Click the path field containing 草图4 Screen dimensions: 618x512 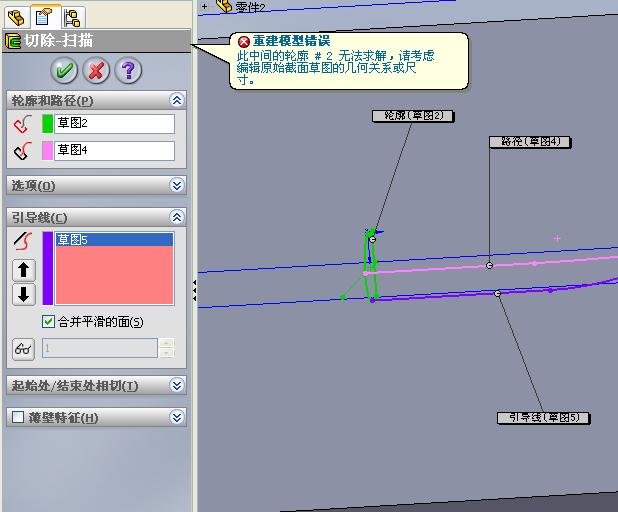click(114, 151)
